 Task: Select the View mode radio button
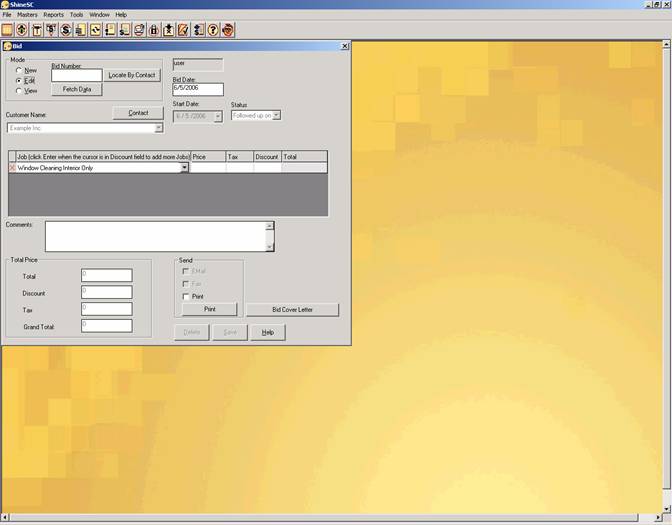click(x=18, y=91)
